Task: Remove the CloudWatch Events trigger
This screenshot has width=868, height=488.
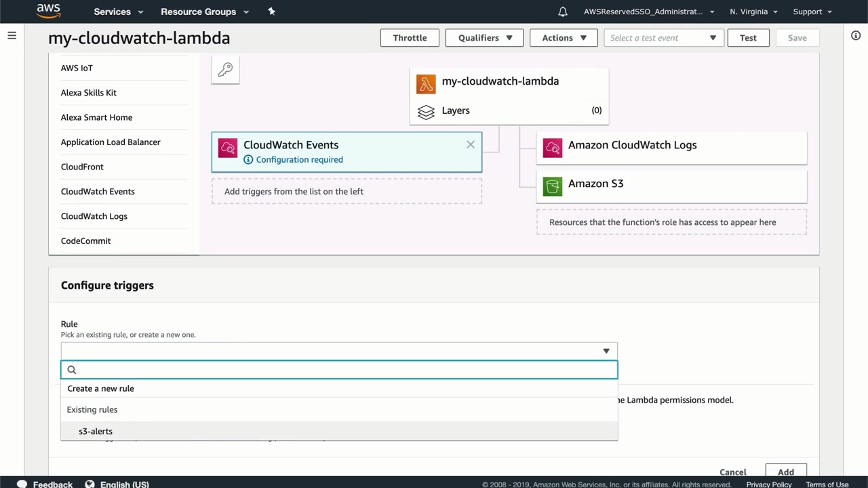Action: [471, 144]
